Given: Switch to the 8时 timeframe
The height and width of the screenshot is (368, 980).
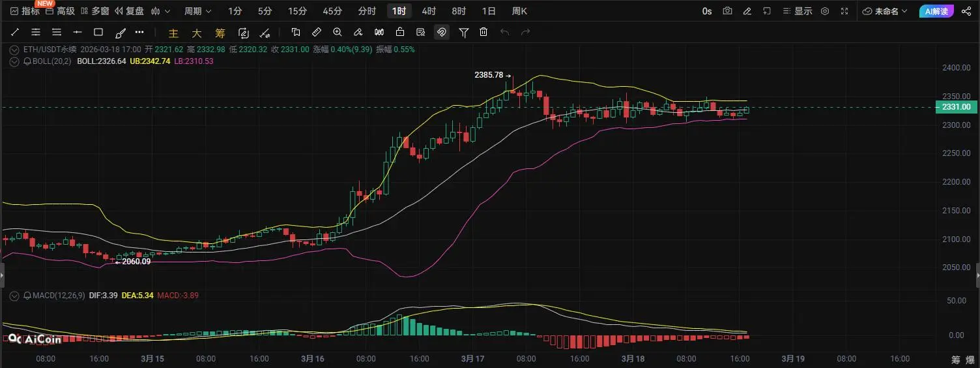Looking at the screenshot, I should 459,11.
